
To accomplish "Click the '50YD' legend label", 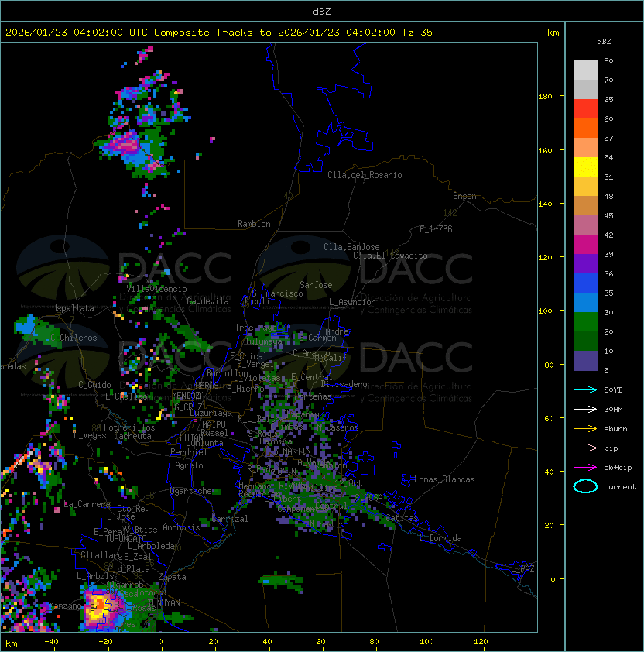I will 613,390.
